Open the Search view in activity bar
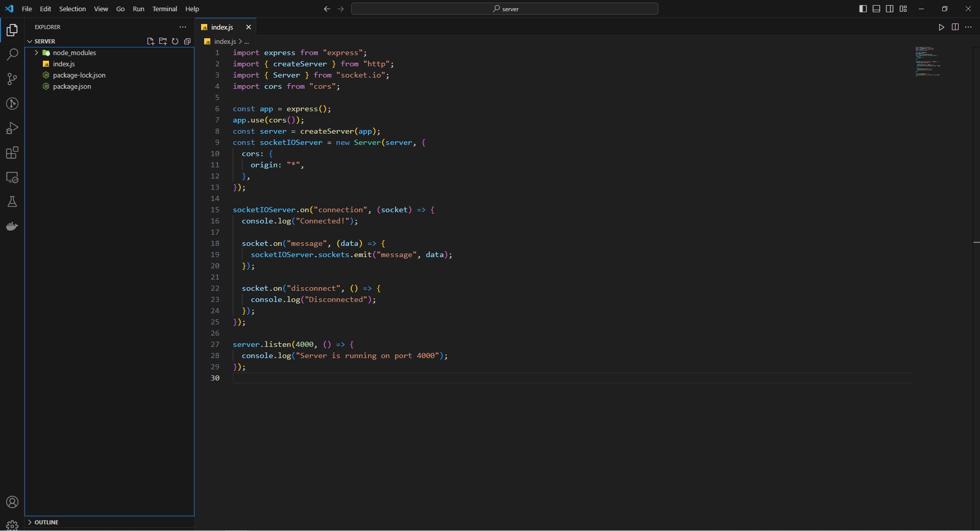Viewport: 980px width, 531px height. pos(12,55)
